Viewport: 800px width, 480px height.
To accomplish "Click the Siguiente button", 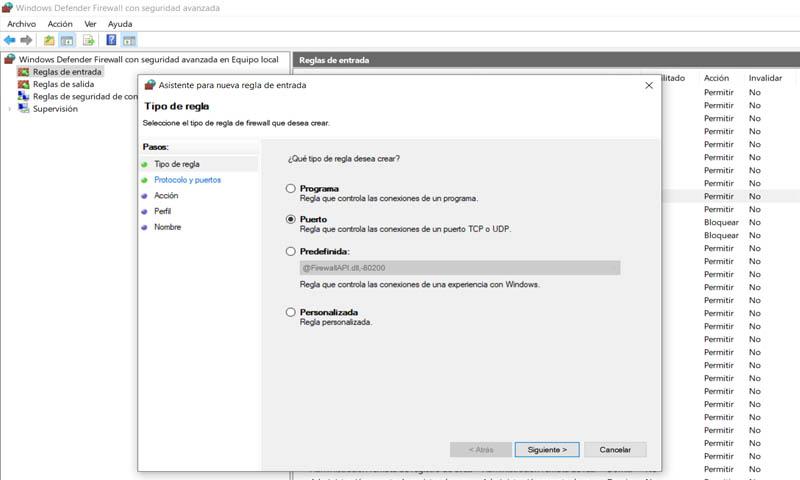I will pos(547,450).
